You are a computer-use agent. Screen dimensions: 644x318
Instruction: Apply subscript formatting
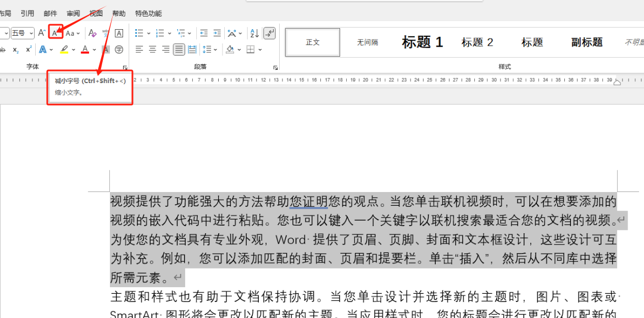(15, 50)
